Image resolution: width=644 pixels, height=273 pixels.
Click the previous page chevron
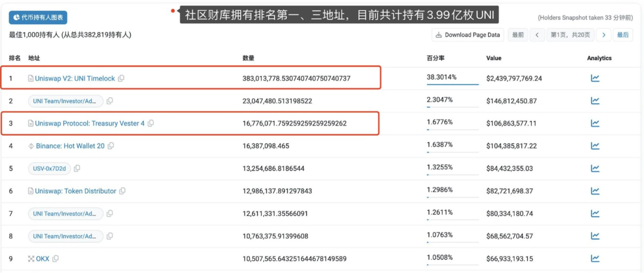pos(537,35)
